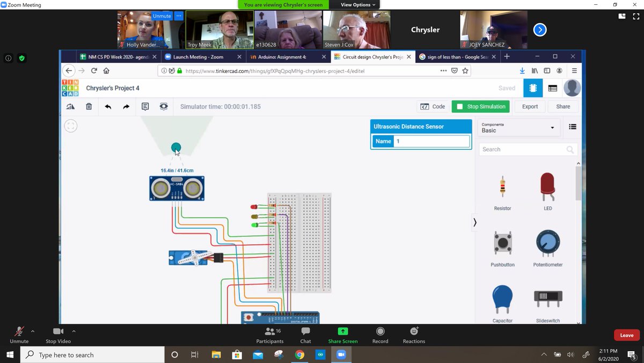Viewport: 644px width, 363px height.
Task: Click the ultrasonic distance target circle
Action: coord(175,148)
